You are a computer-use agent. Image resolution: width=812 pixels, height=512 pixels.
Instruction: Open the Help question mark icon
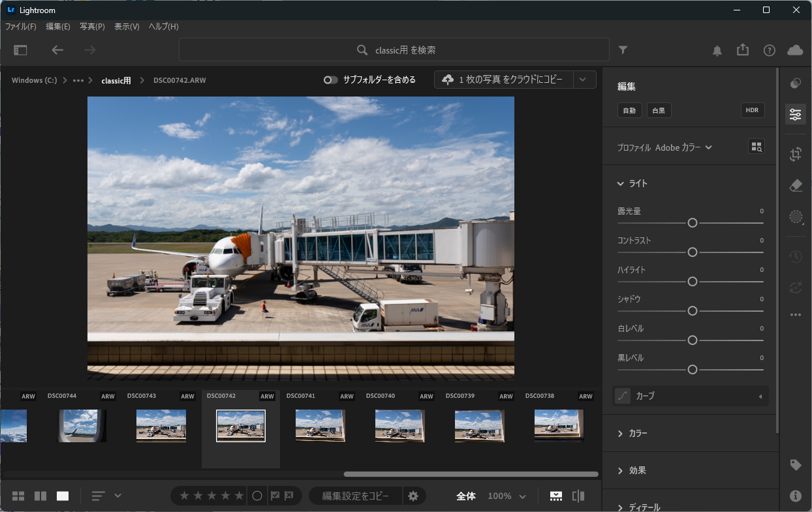pyautogui.click(x=770, y=50)
